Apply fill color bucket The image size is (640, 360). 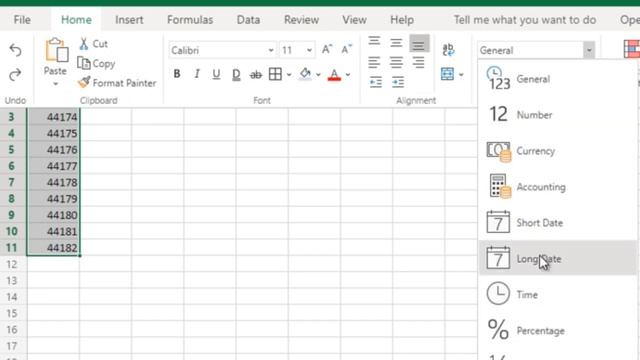click(305, 74)
